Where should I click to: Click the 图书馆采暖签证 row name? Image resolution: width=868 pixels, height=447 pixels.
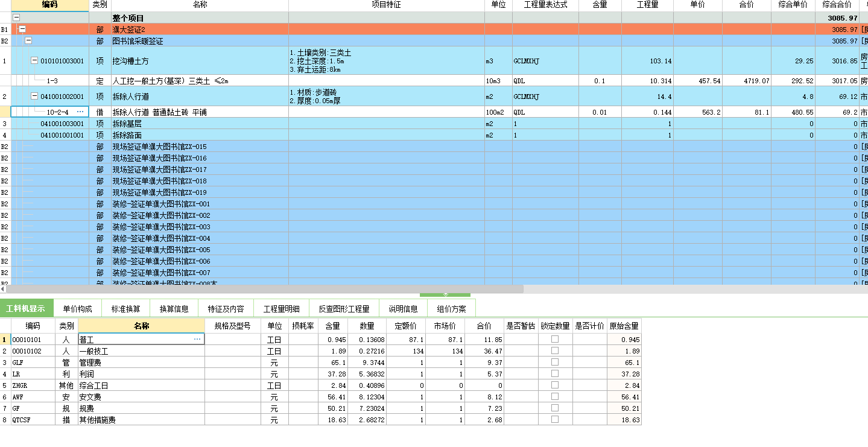(x=138, y=41)
